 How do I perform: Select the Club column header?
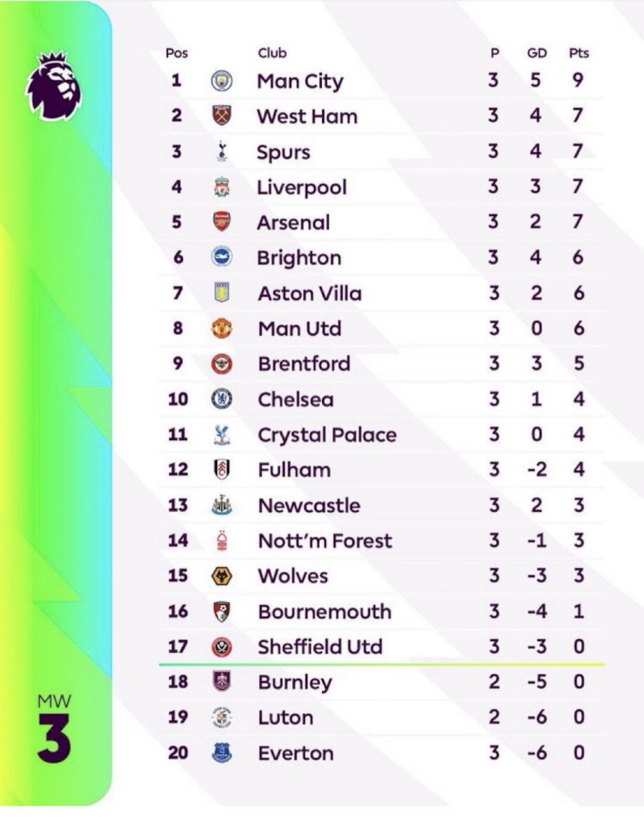pyautogui.click(x=271, y=53)
